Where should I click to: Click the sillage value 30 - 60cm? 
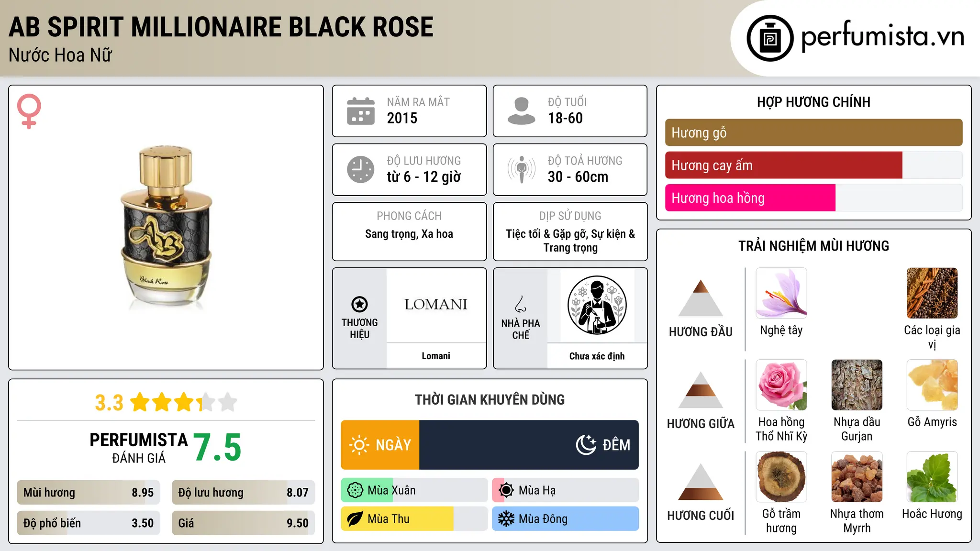578,177
